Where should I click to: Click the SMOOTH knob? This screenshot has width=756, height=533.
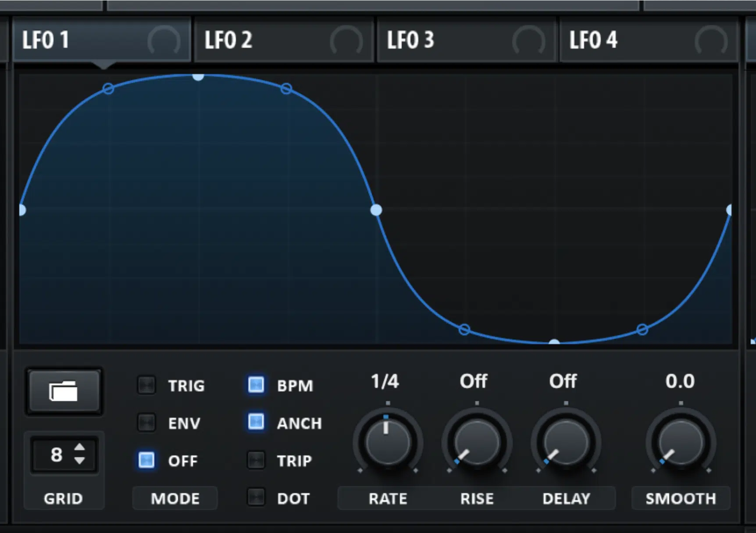[681, 442]
